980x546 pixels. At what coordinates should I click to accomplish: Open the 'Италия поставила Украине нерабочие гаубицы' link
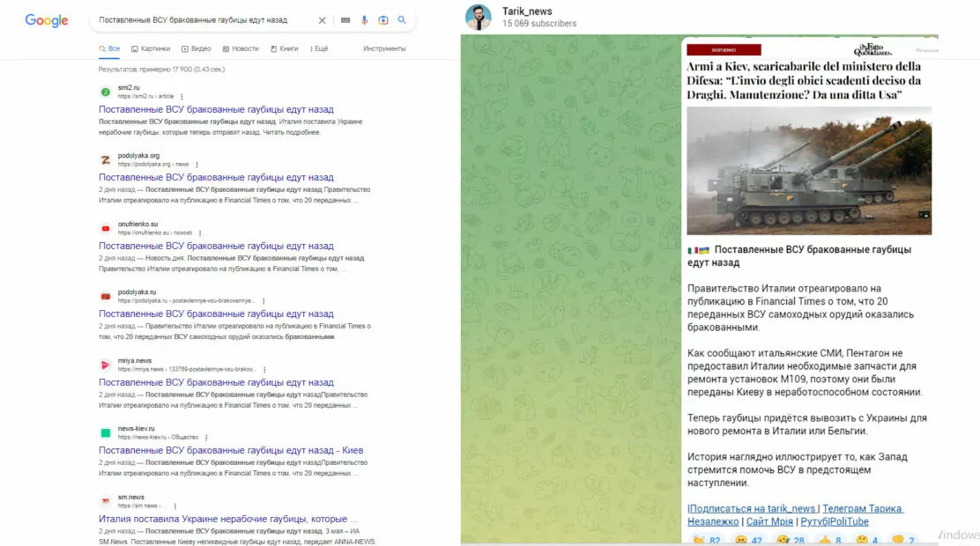tap(228, 519)
